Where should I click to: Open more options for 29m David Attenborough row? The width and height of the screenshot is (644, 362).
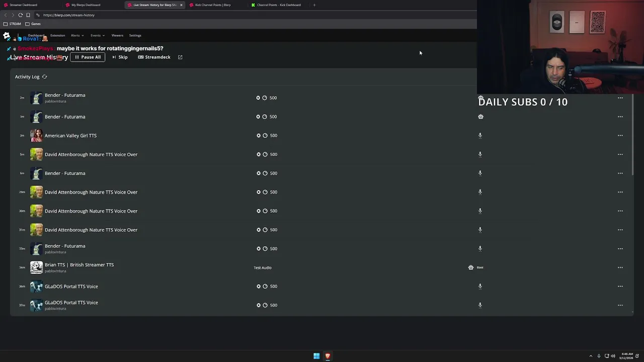(620, 192)
